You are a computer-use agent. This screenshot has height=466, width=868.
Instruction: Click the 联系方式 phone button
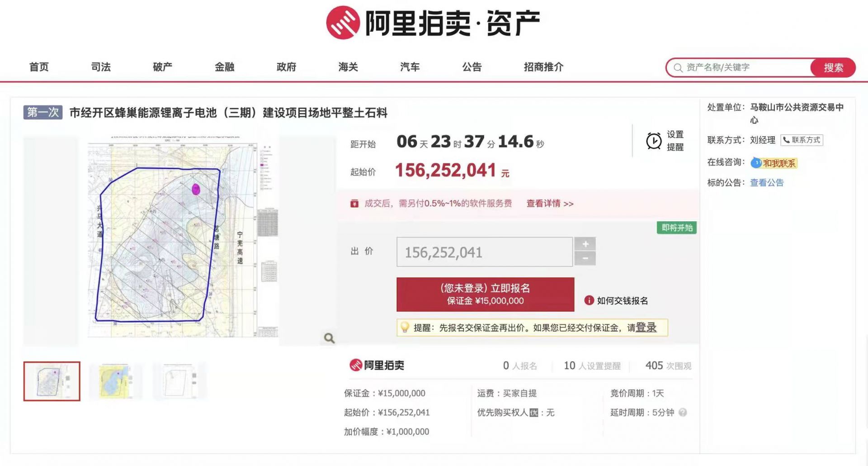(802, 140)
